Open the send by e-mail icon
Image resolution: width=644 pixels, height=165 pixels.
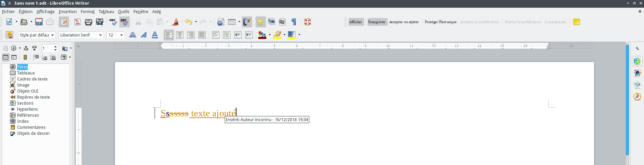click(x=50, y=22)
